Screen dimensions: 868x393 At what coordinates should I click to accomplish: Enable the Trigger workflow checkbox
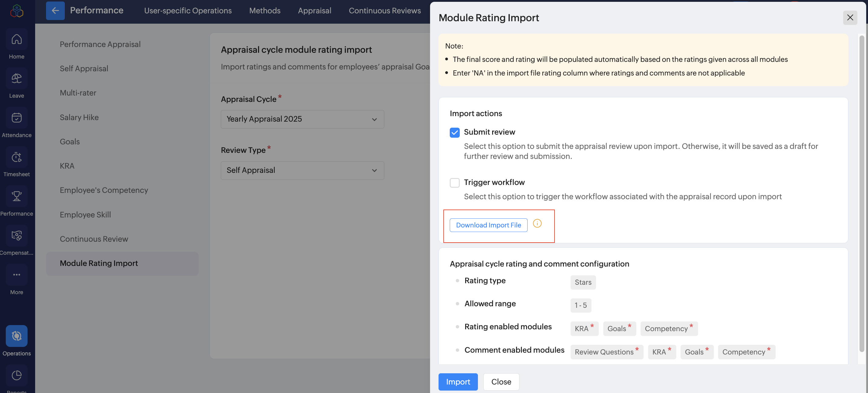(455, 183)
